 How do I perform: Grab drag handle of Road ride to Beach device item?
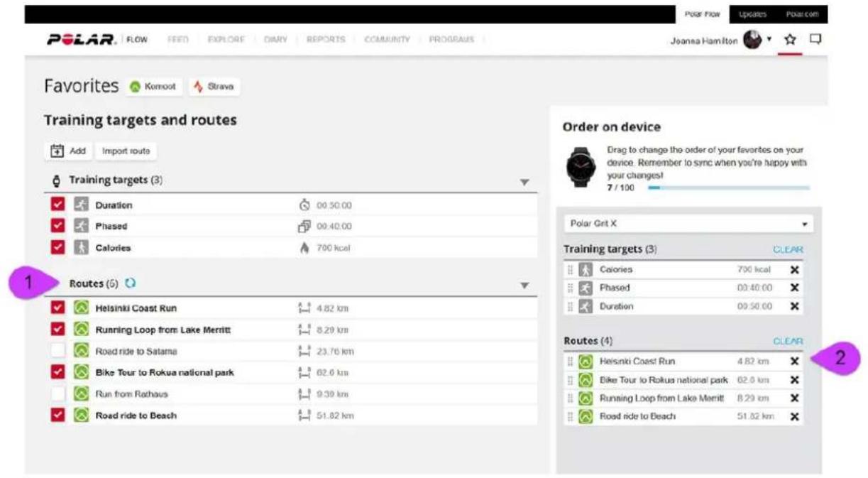(570, 417)
